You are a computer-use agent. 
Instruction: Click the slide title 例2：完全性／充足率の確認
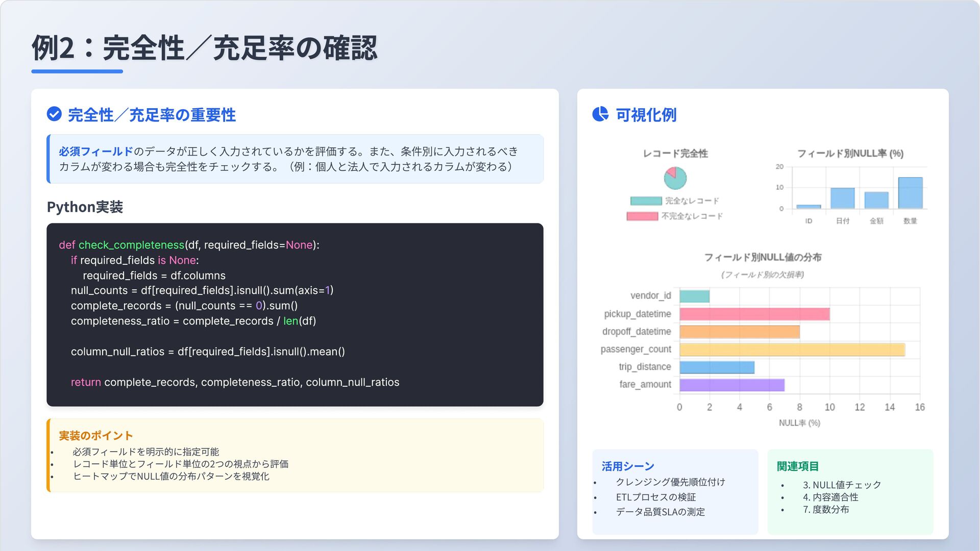(x=204, y=48)
